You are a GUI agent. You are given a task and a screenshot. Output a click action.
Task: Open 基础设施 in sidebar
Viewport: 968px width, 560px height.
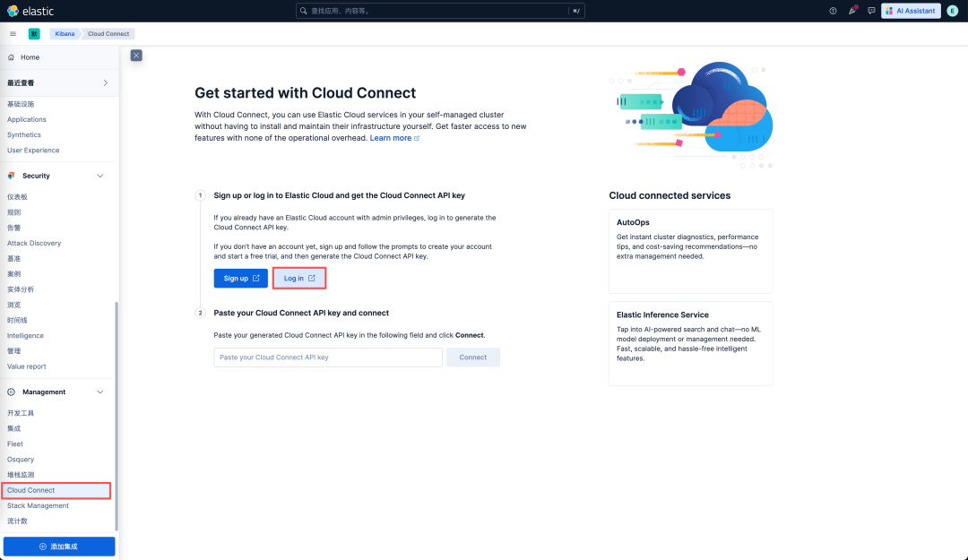point(21,104)
